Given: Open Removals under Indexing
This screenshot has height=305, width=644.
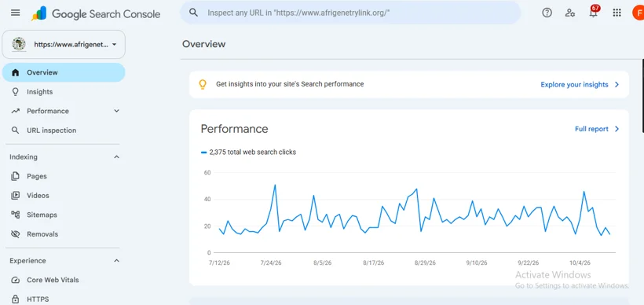Looking at the screenshot, I should point(64,234).
